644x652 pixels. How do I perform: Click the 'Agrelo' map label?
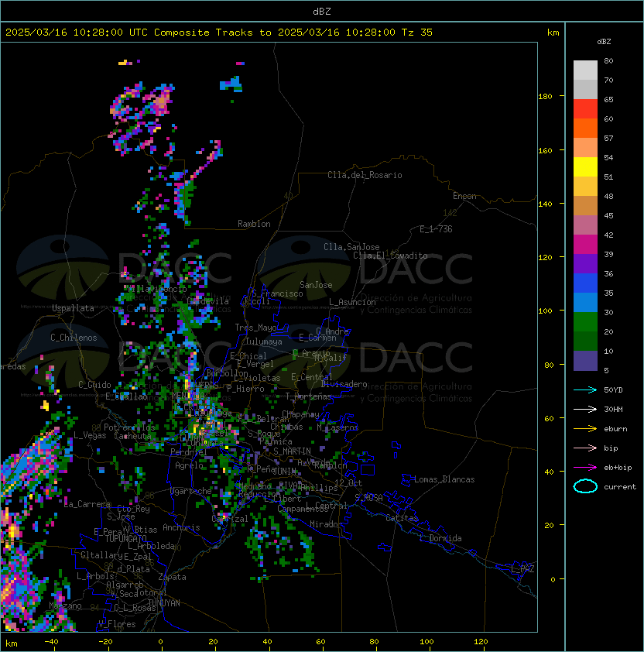tap(189, 465)
